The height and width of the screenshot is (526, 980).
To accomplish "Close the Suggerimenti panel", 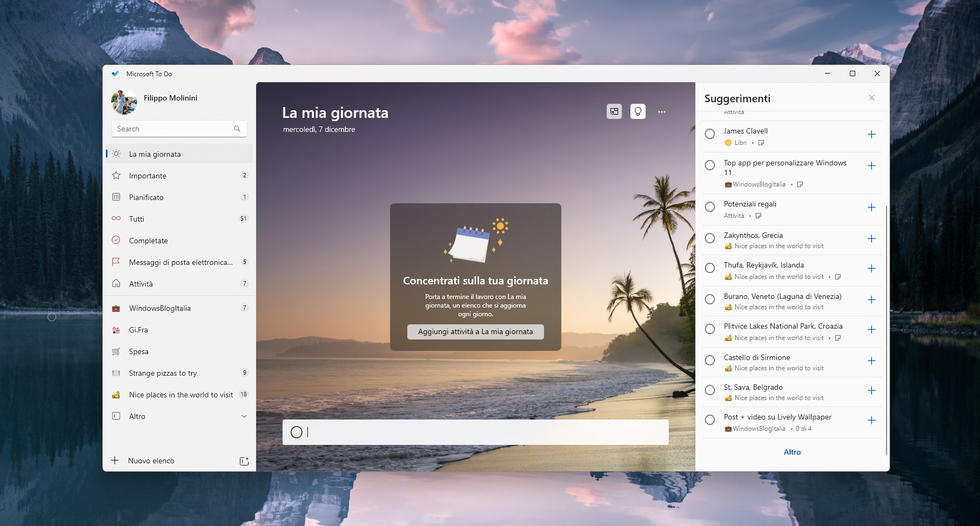I will pos(871,98).
